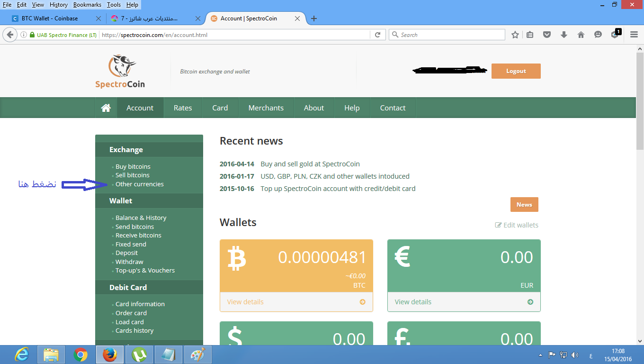Show hidden tray icons arrow
Screen dimensions: 644x364
541,355
